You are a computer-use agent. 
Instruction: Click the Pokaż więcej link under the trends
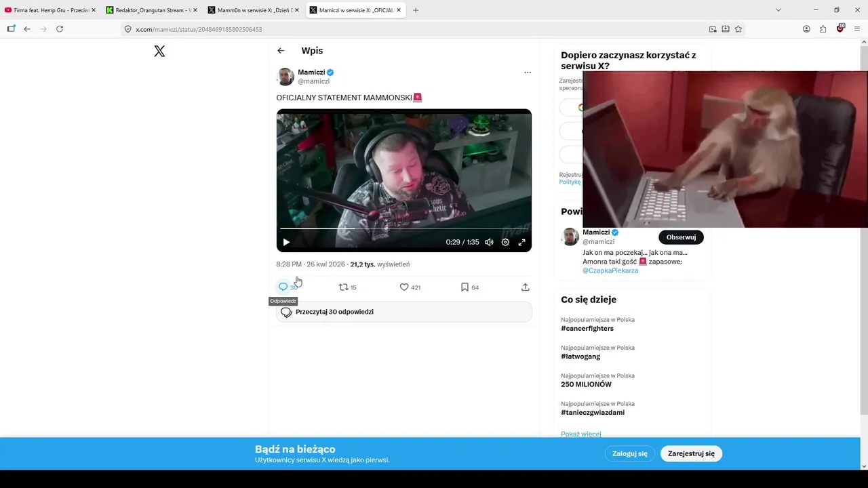point(581,434)
